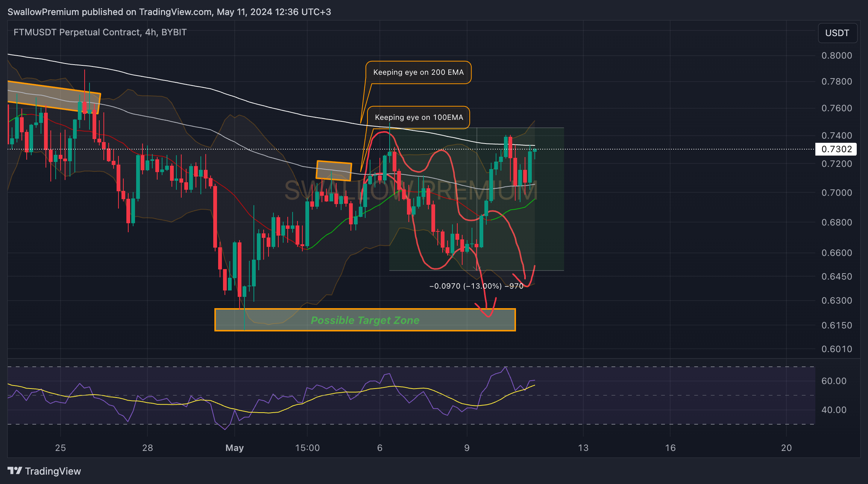The width and height of the screenshot is (868, 484).
Task: Click the SwallowPremium published header text
Action: pyautogui.click(x=169, y=12)
